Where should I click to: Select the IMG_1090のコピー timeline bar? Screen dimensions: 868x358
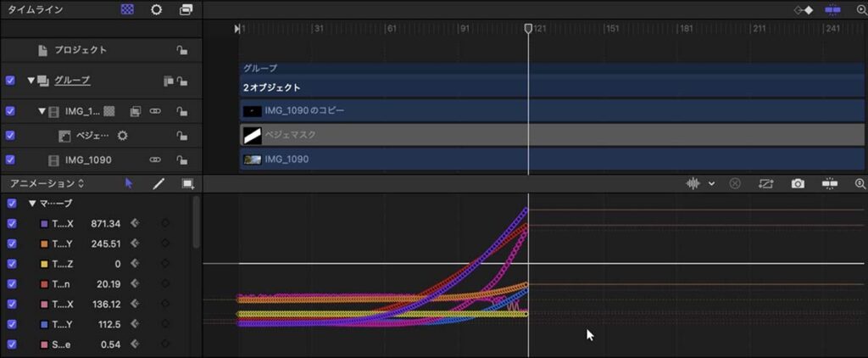551,111
